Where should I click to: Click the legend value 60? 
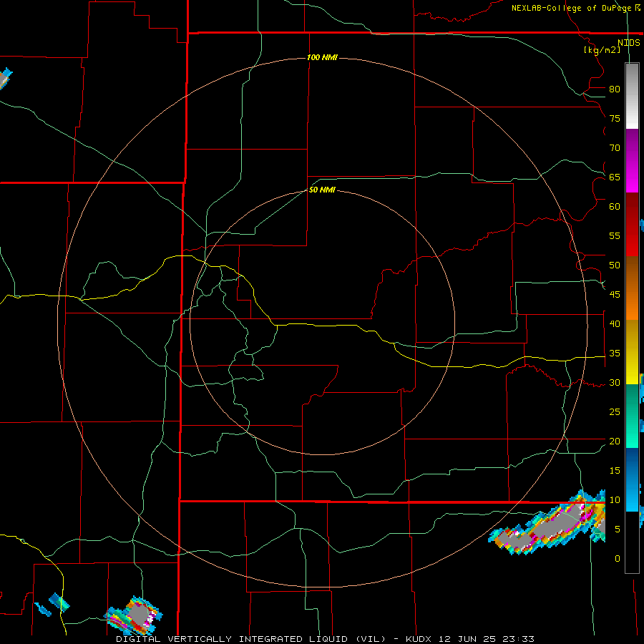pos(615,207)
